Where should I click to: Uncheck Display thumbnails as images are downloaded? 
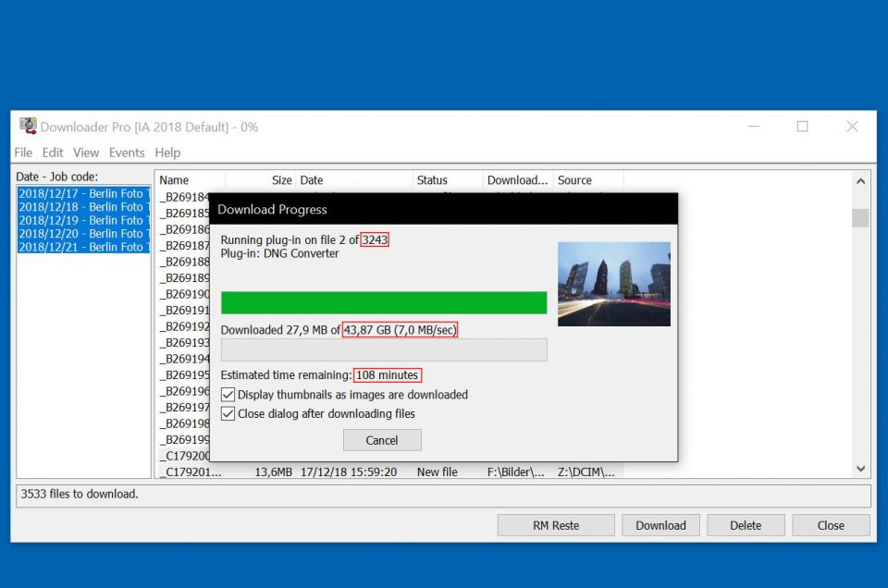click(x=228, y=395)
